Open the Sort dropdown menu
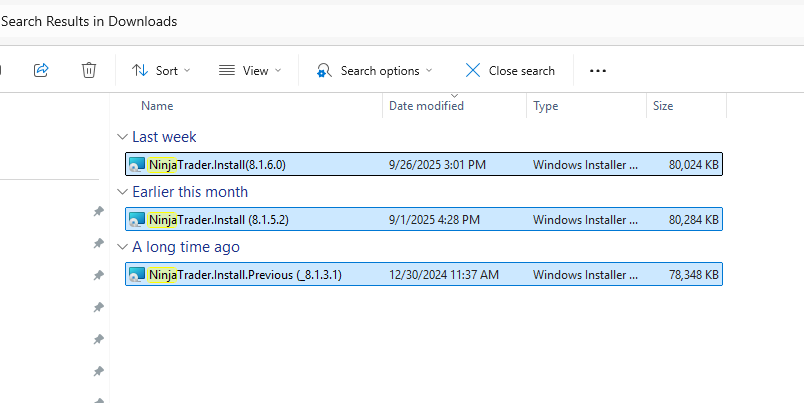The width and height of the screenshot is (804, 403). (x=161, y=71)
